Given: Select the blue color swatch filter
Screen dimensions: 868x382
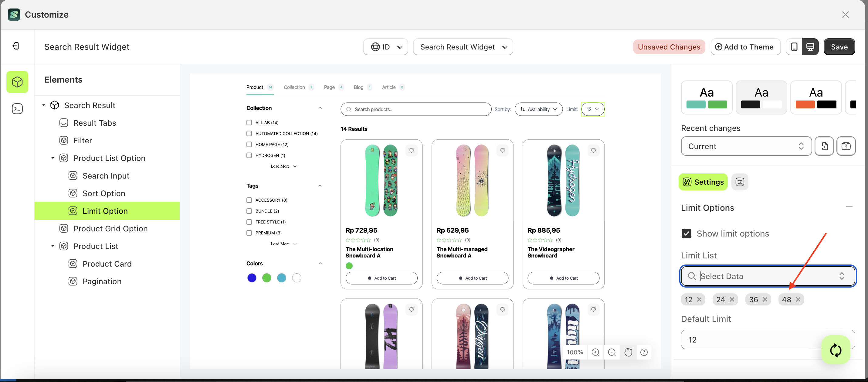Looking at the screenshot, I should pos(252,278).
